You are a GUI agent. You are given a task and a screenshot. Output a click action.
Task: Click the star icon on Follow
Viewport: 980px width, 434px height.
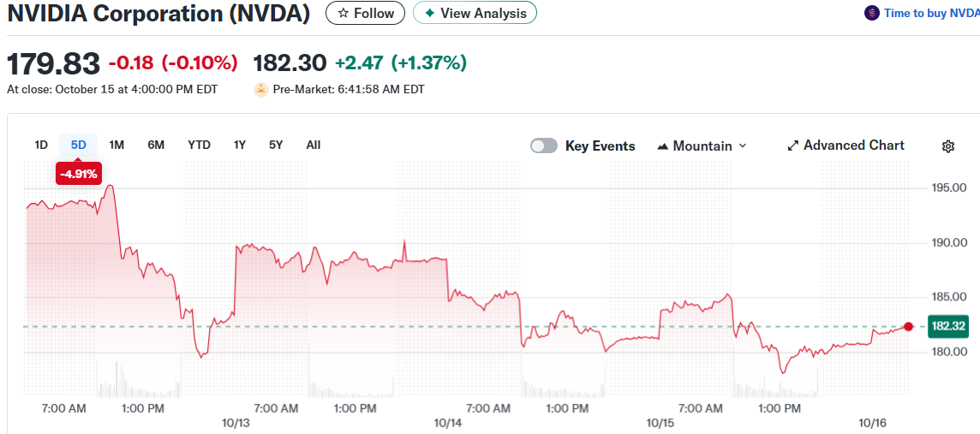coord(344,13)
